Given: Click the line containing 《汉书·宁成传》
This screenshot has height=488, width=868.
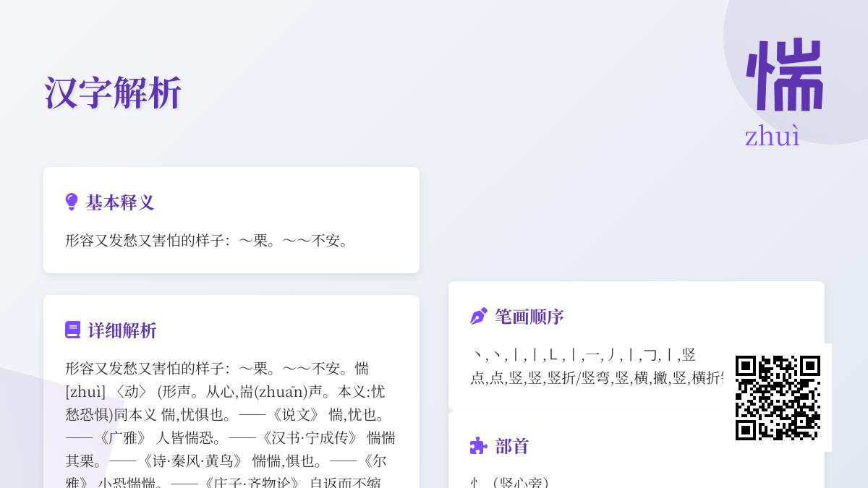Looking at the screenshot, I should pos(230,438).
